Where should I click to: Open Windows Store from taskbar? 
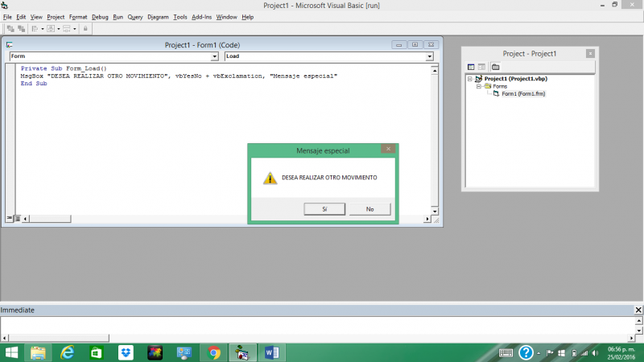click(97, 352)
